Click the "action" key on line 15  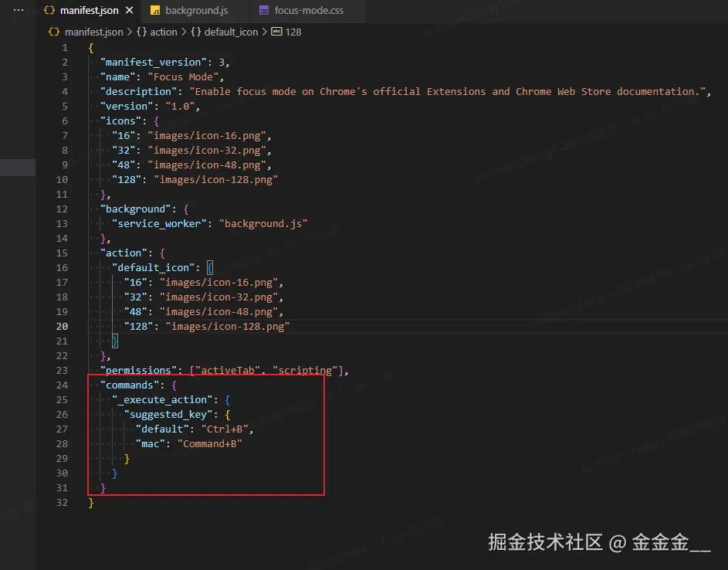(124, 253)
